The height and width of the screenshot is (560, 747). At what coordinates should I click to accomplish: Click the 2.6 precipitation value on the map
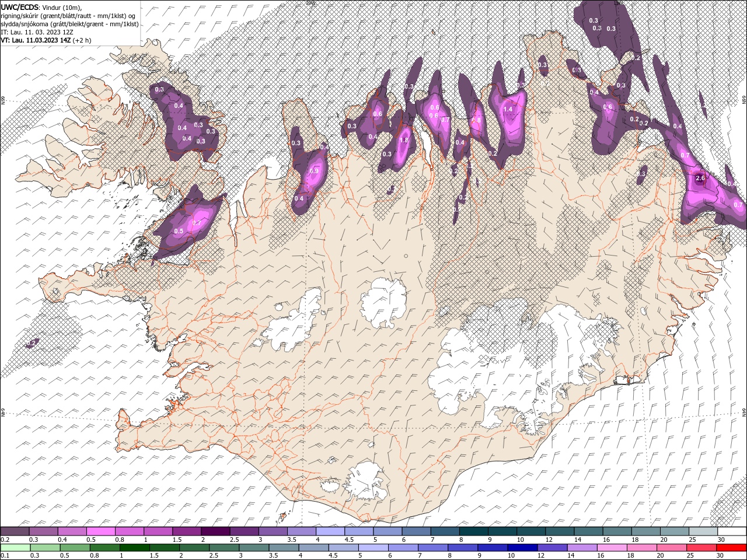pyautogui.click(x=701, y=178)
